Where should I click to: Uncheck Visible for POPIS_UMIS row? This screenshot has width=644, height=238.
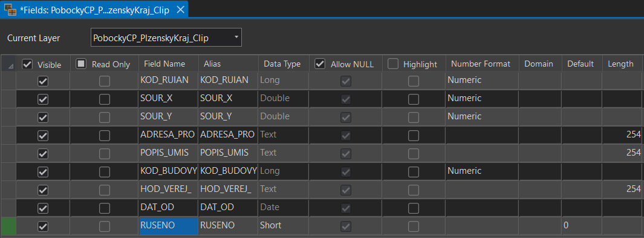43,154
